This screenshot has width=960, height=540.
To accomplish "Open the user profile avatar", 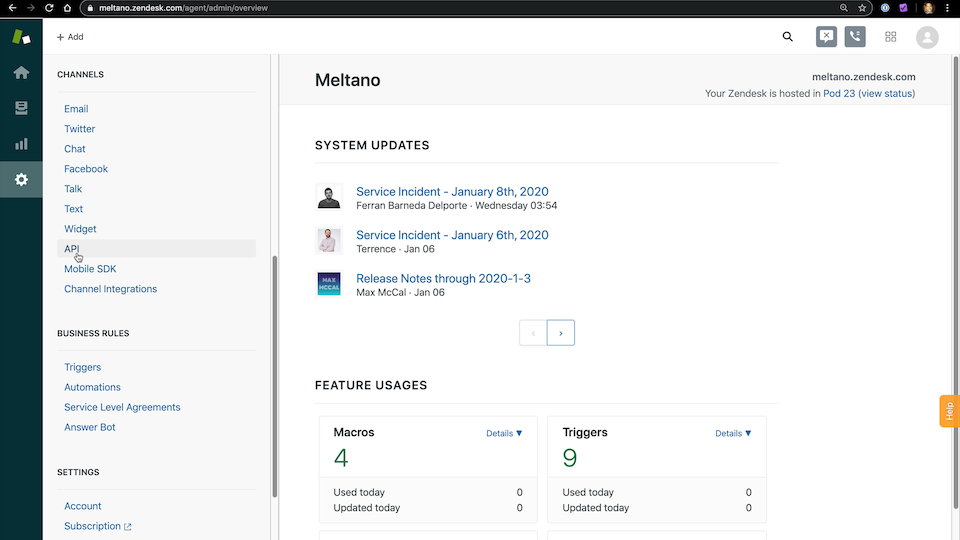I will point(927,37).
